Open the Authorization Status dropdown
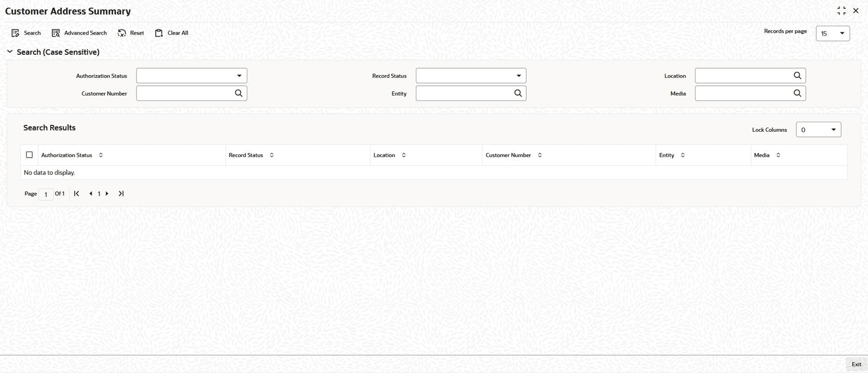 click(x=191, y=76)
